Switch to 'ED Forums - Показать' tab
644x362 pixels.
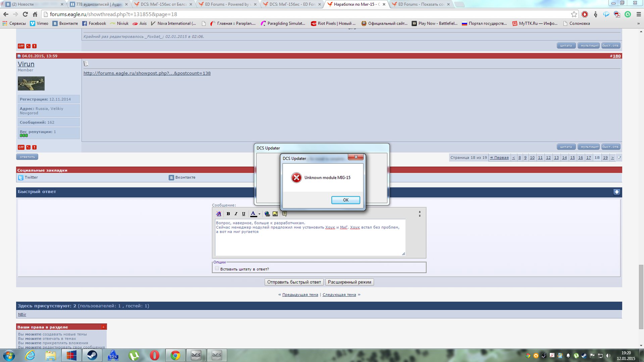point(422,4)
